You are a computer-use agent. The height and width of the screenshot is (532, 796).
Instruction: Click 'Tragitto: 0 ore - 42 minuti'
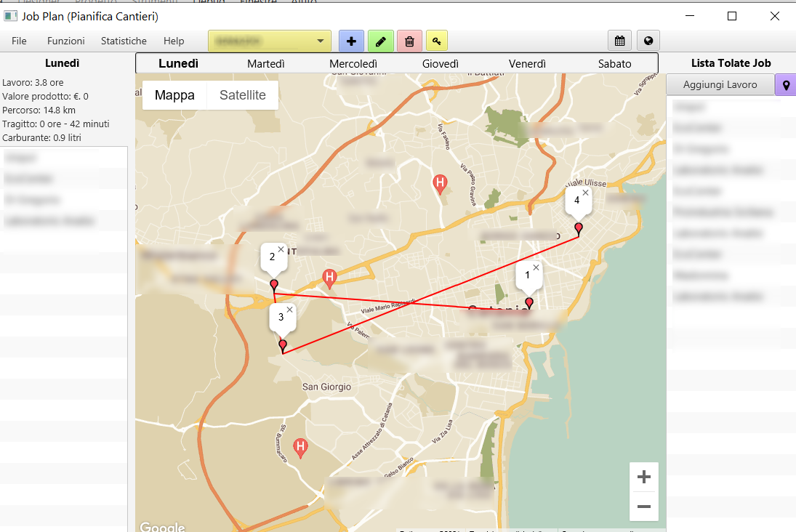tap(56, 124)
